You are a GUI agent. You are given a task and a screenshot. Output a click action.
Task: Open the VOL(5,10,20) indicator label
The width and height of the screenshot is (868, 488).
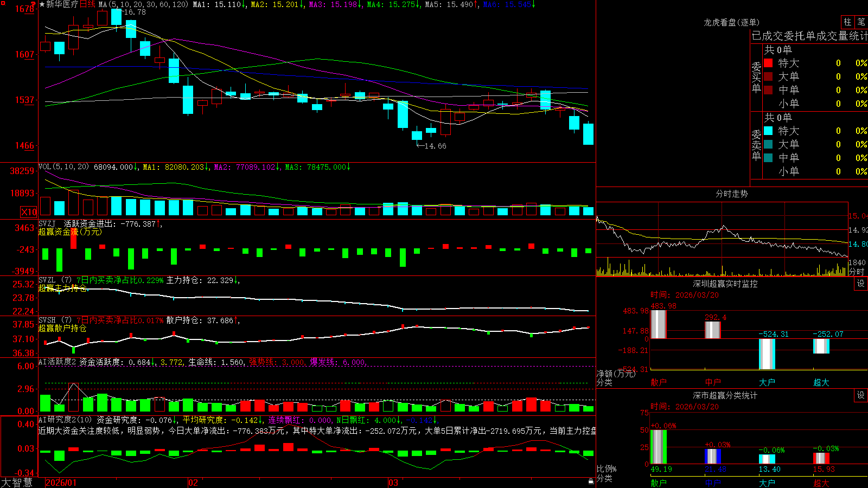tap(63, 167)
